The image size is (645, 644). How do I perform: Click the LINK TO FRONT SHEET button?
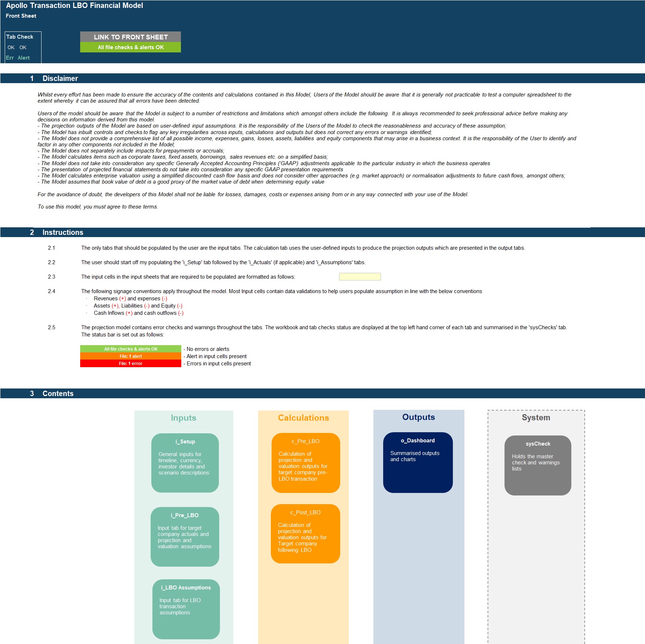(130, 37)
